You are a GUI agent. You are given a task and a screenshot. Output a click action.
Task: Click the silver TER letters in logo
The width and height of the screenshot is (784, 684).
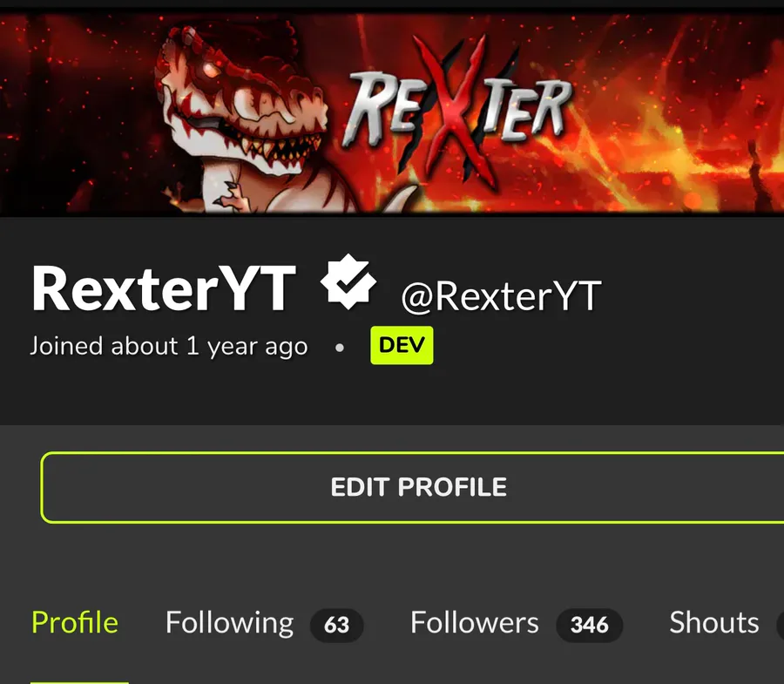pos(528,110)
